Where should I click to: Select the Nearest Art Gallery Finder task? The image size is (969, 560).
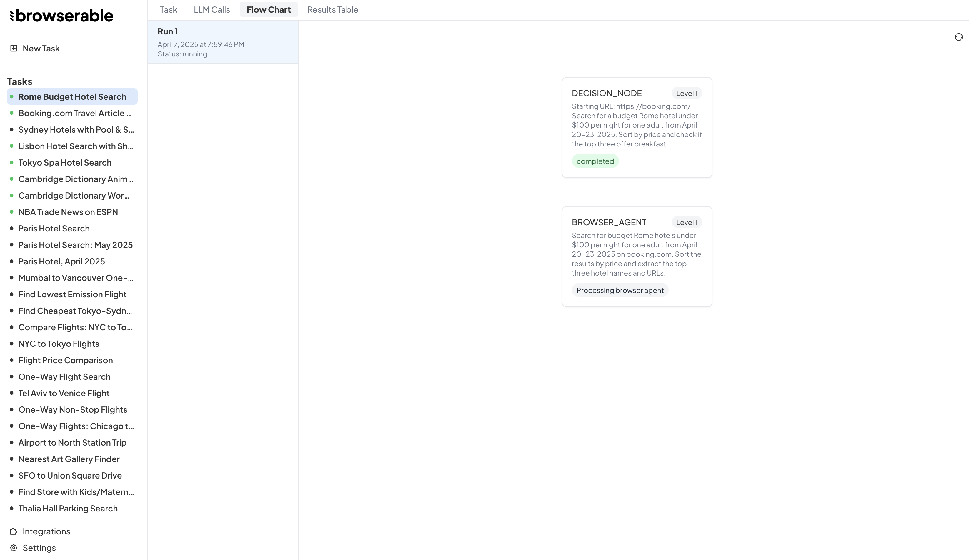point(69,459)
